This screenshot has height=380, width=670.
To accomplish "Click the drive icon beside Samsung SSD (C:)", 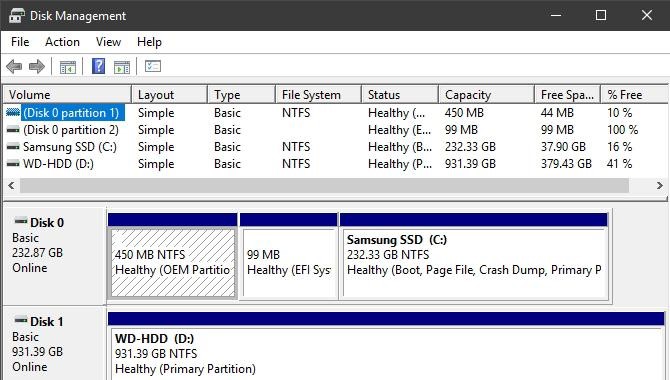I will click(13, 147).
